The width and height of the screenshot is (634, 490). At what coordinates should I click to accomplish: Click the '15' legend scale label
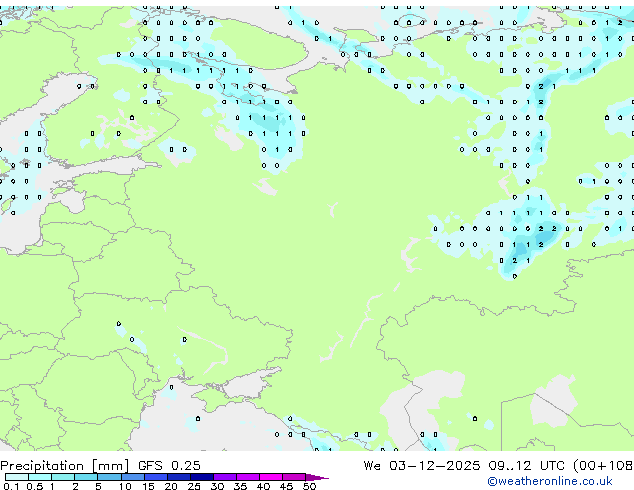[x=148, y=486]
